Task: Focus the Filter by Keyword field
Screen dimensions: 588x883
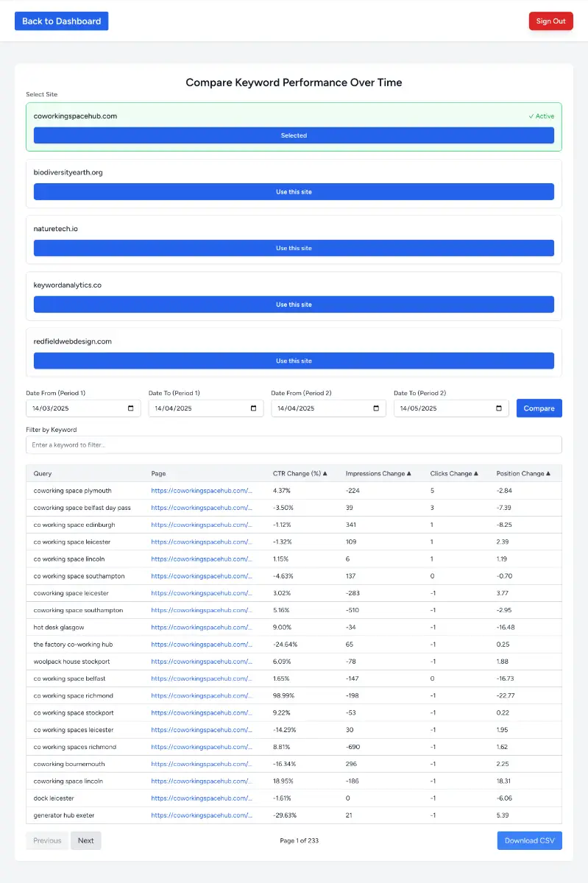Action: tap(294, 444)
